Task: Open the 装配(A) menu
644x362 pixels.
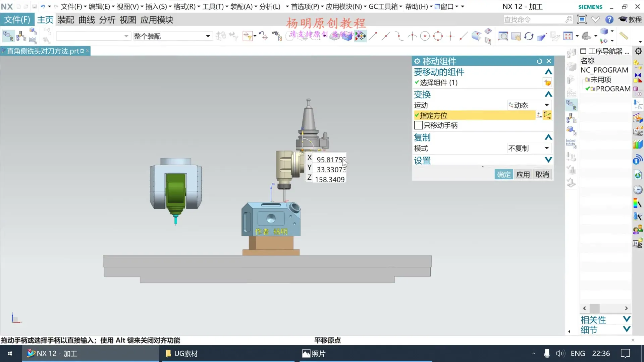Action: [241, 6]
